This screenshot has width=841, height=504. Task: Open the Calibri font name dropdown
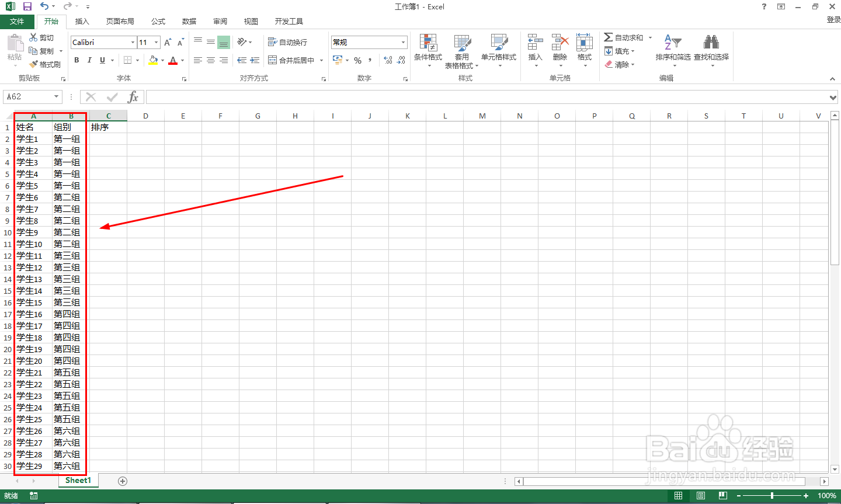[133, 42]
